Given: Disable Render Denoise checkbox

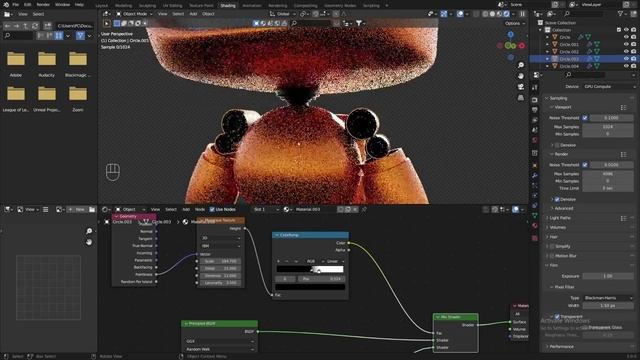Looking at the screenshot, I should tap(557, 200).
